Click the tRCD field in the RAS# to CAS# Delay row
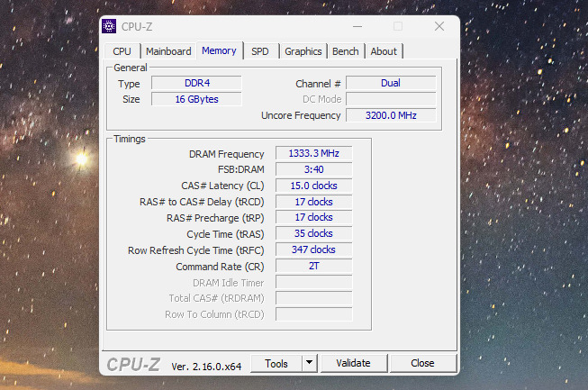Viewport: 588px width, 390px height. 314,202
